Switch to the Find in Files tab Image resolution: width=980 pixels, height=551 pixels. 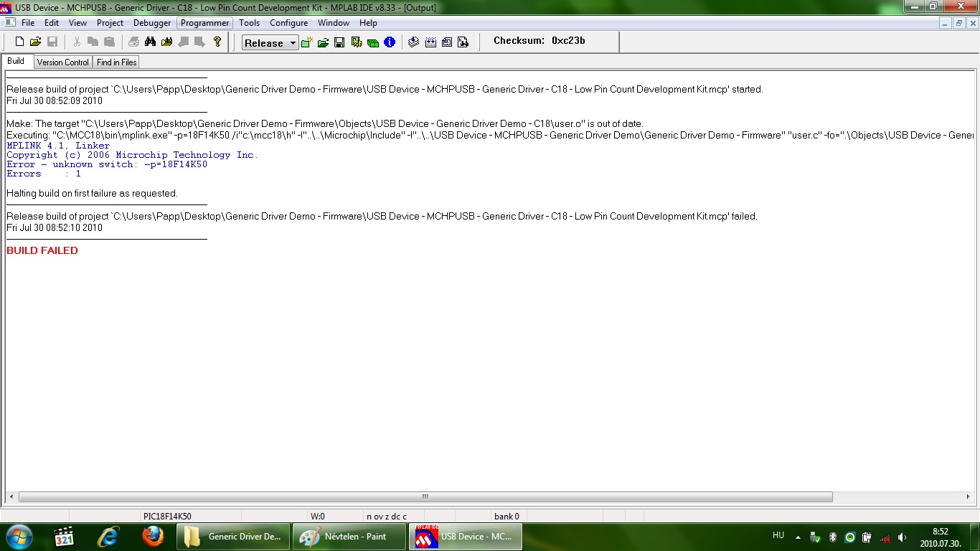pyautogui.click(x=117, y=62)
